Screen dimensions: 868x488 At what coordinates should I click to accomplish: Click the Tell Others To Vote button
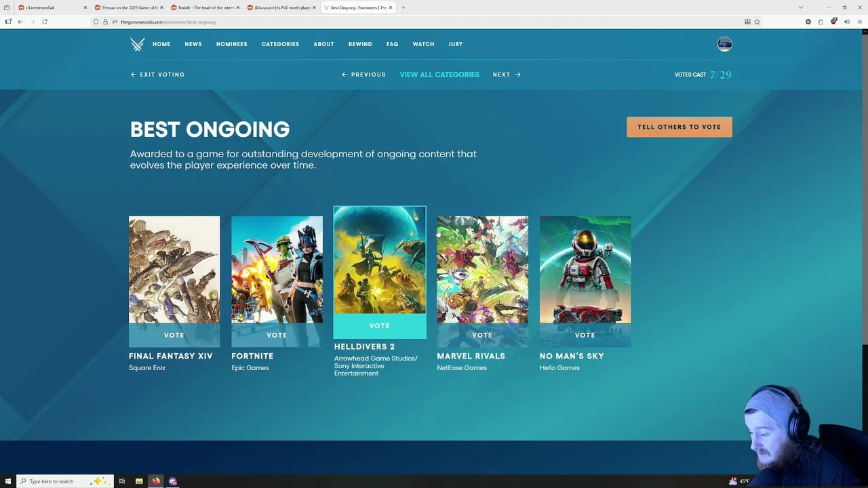click(679, 127)
